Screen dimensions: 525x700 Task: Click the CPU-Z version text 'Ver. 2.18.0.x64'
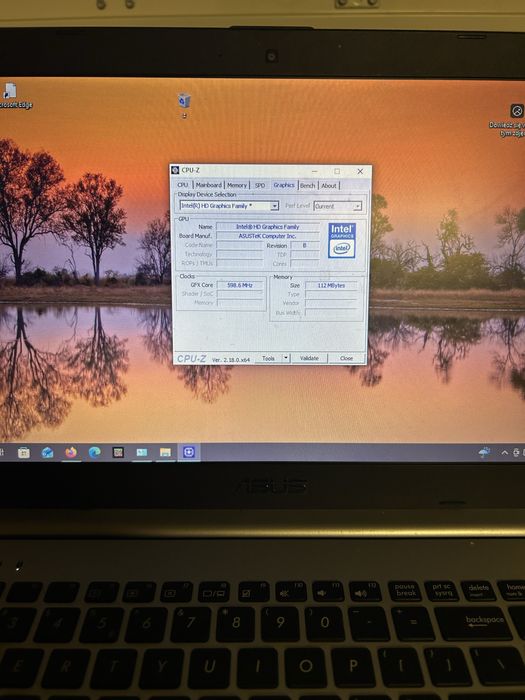pyautogui.click(x=231, y=359)
